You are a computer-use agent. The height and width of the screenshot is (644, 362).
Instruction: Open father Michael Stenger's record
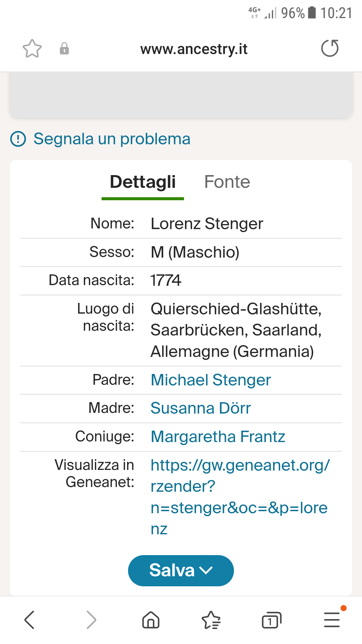211,380
